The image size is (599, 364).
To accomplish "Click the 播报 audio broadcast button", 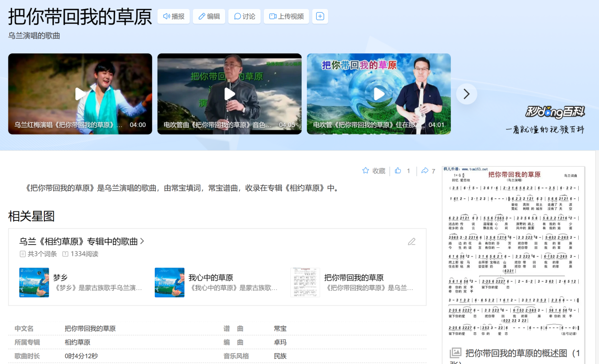I will 173,17.
